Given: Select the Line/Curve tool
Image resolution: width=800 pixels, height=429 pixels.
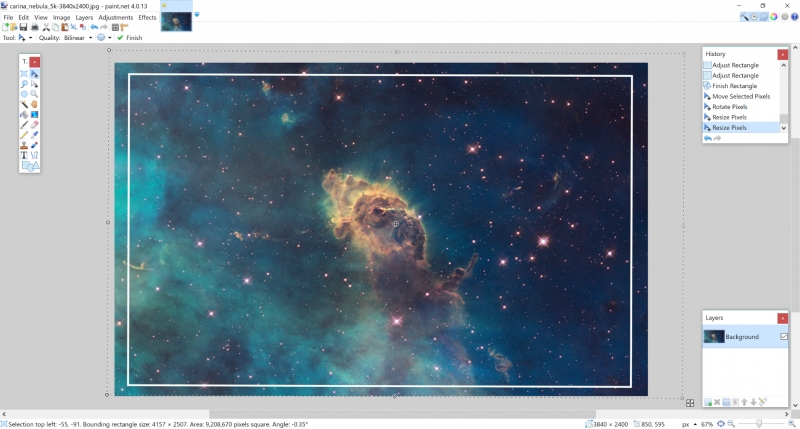Looking at the screenshot, I should pos(34,156).
